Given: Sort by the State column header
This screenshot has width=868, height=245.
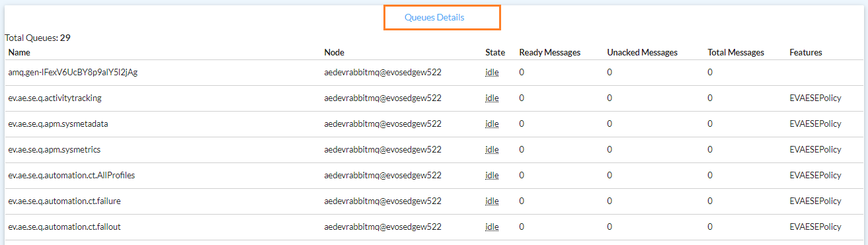Looking at the screenshot, I should tap(495, 52).
